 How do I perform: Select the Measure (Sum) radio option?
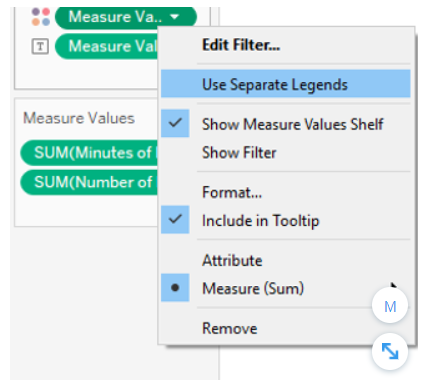(253, 288)
